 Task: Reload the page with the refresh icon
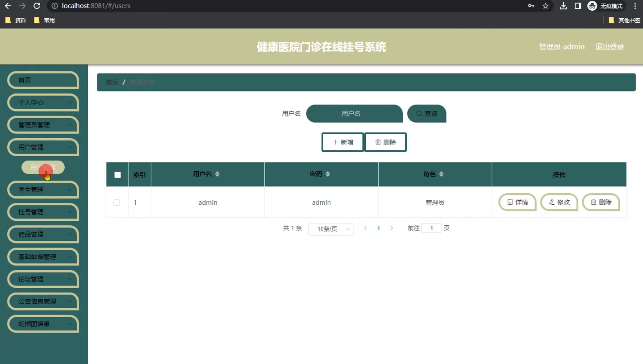tap(37, 6)
